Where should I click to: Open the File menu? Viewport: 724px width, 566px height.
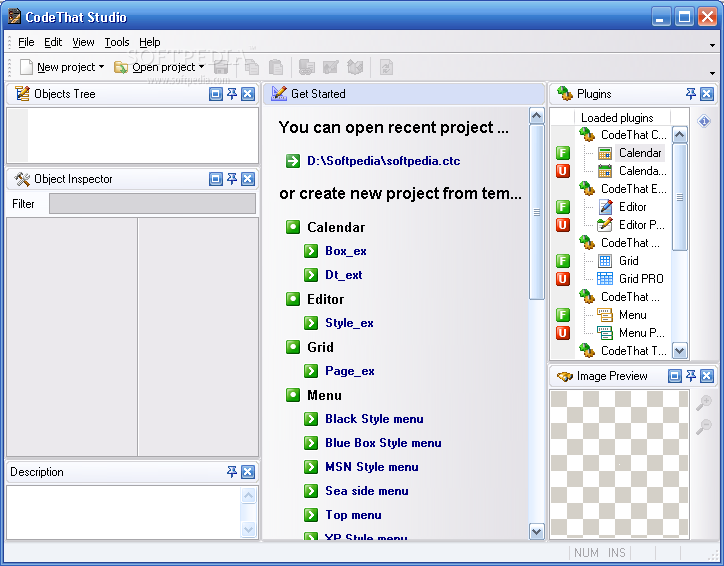click(x=26, y=42)
